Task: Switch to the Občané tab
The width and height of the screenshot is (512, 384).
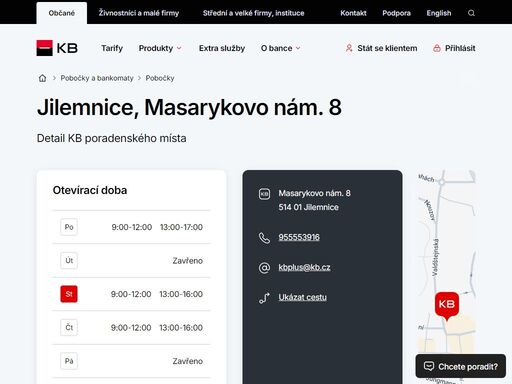Action: tap(62, 13)
